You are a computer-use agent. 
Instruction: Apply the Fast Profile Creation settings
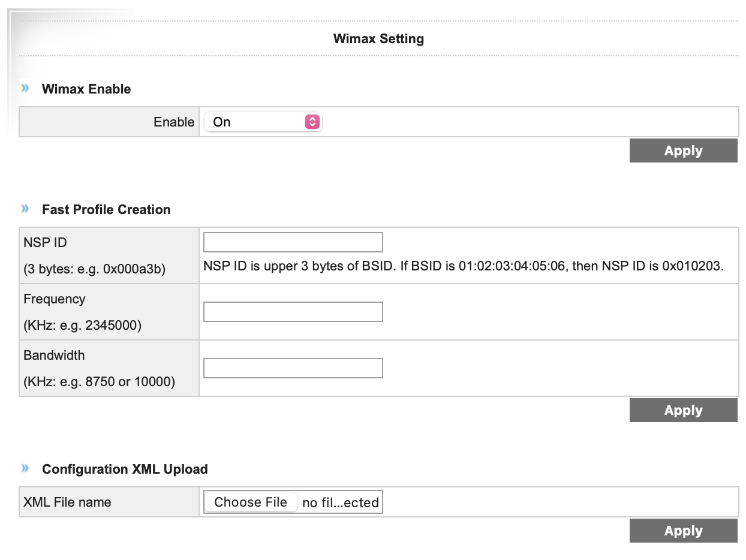683,411
